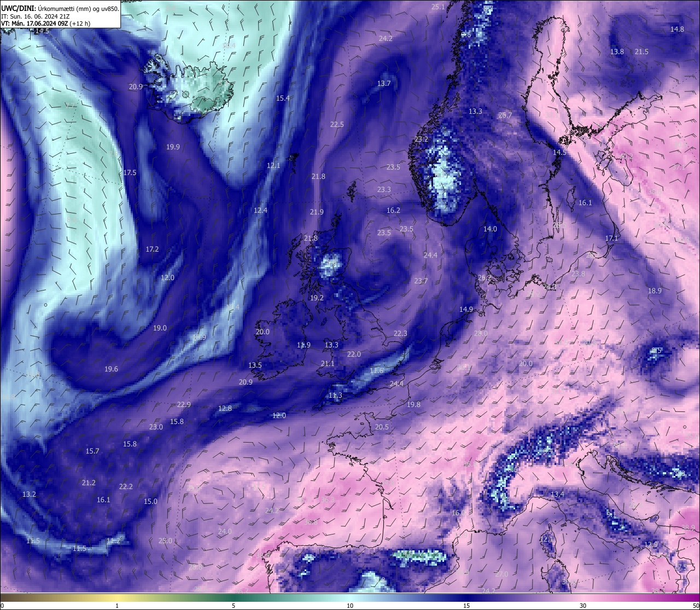Click the 22.5 value on the map

337,124
